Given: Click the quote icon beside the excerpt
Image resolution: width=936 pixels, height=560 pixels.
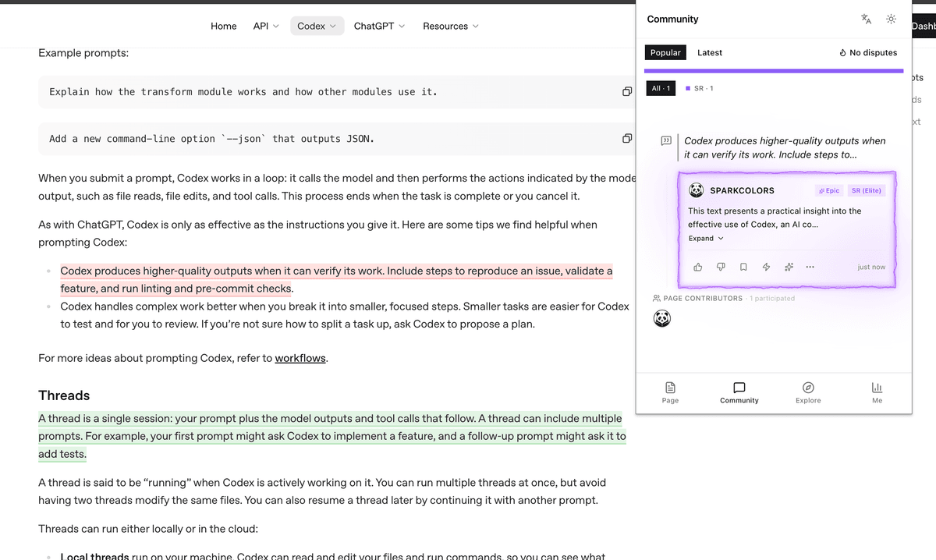Looking at the screenshot, I should [x=666, y=141].
